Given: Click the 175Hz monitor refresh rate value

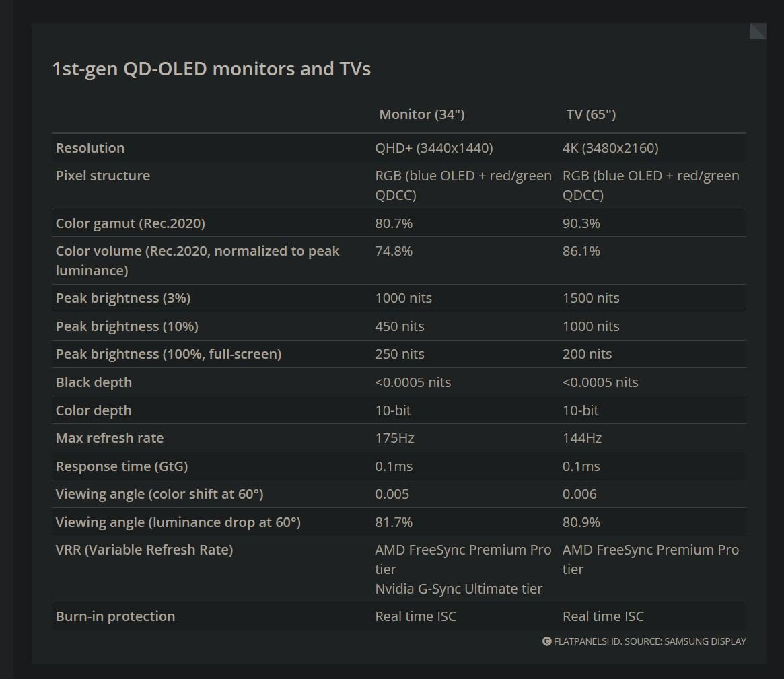Looking at the screenshot, I should (x=394, y=438).
